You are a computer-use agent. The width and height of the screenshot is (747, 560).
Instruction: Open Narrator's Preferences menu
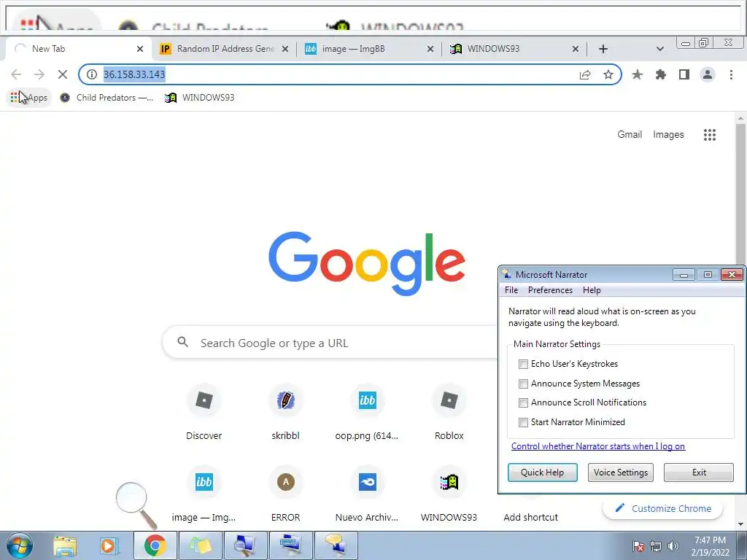click(x=550, y=290)
